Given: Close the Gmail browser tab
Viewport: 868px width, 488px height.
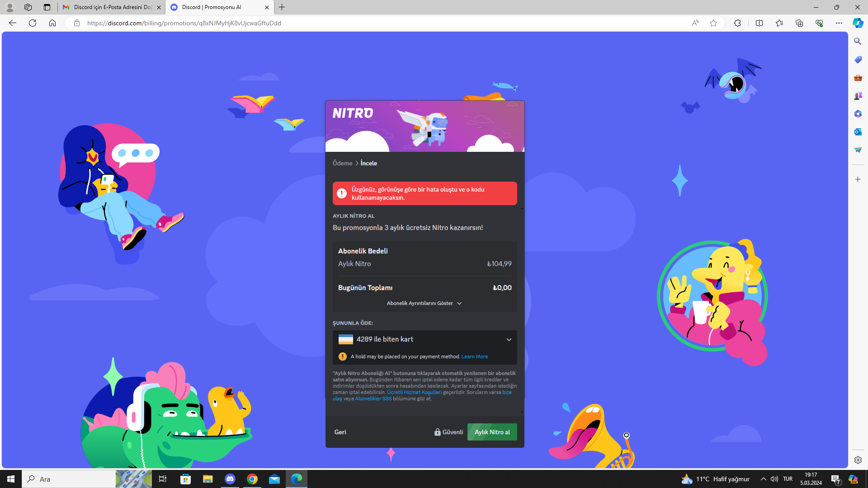Looking at the screenshot, I should point(159,7).
